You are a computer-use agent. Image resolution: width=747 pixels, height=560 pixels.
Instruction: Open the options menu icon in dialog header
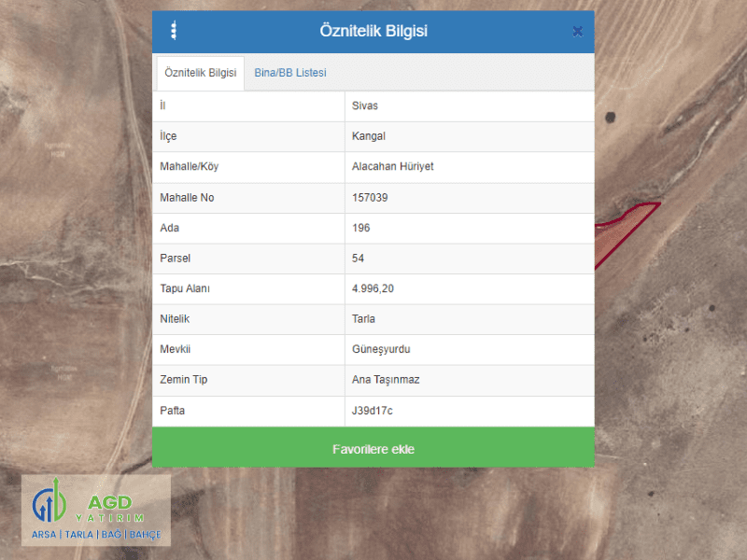click(x=173, y=31)
